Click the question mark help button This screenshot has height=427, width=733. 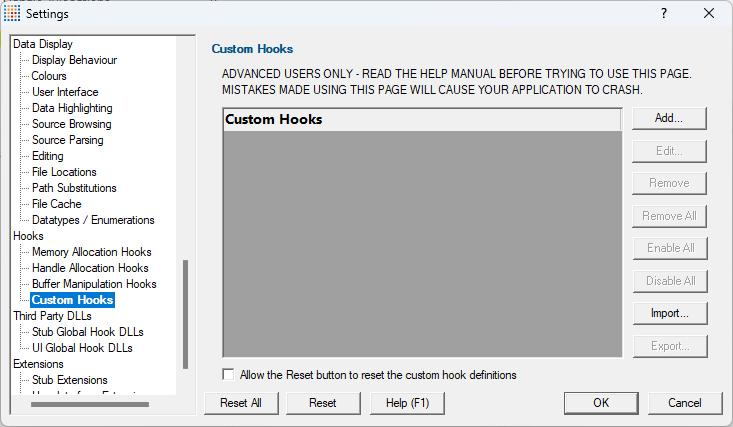click(664, 14)
